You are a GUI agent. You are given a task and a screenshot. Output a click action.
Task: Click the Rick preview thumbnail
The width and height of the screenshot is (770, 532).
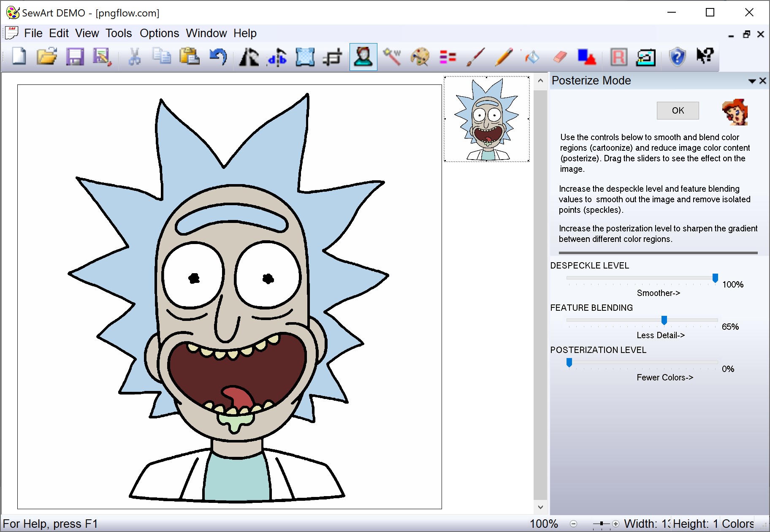pos(487,119)
